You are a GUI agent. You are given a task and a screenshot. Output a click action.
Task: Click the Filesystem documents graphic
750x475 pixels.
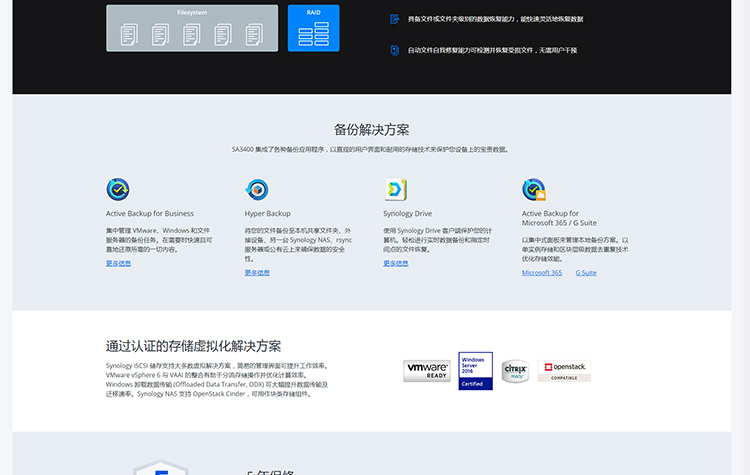tap(192, 28)
